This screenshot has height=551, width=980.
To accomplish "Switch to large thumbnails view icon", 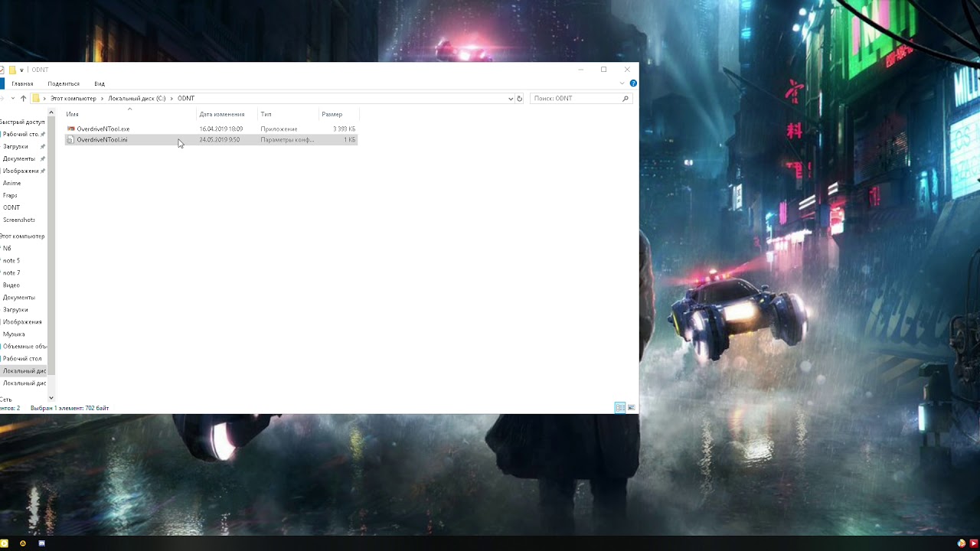I will click(632, 408).
